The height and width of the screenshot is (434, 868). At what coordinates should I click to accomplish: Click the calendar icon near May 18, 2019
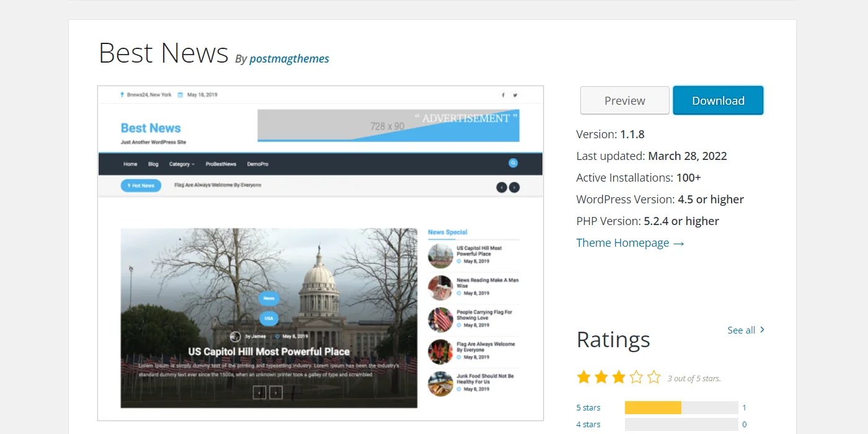pos(180,95)
